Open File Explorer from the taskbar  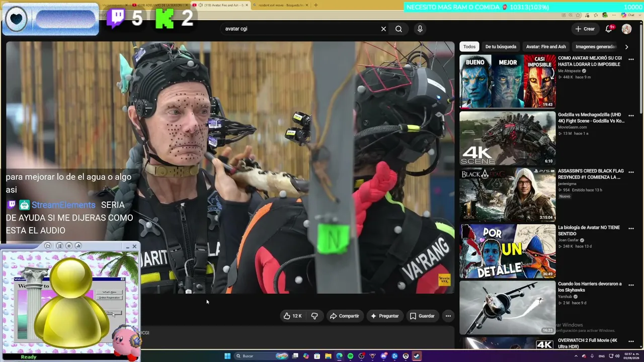(328, 356)
